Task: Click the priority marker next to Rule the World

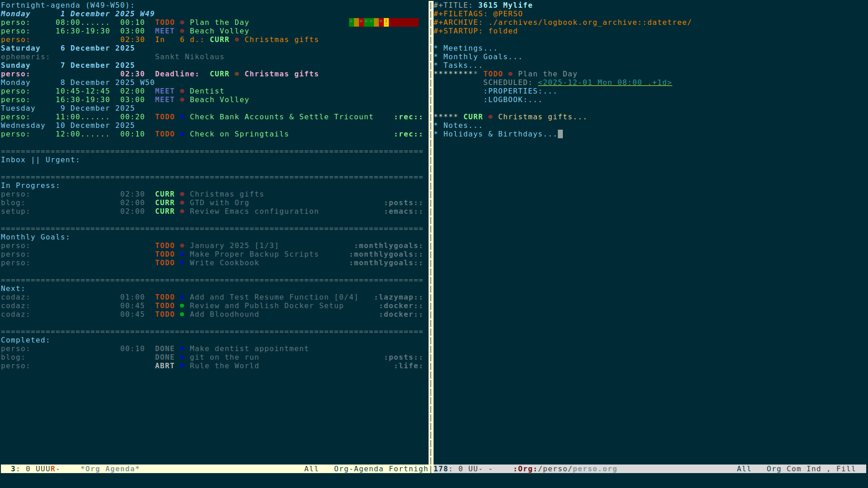Action: coord(182,366)
